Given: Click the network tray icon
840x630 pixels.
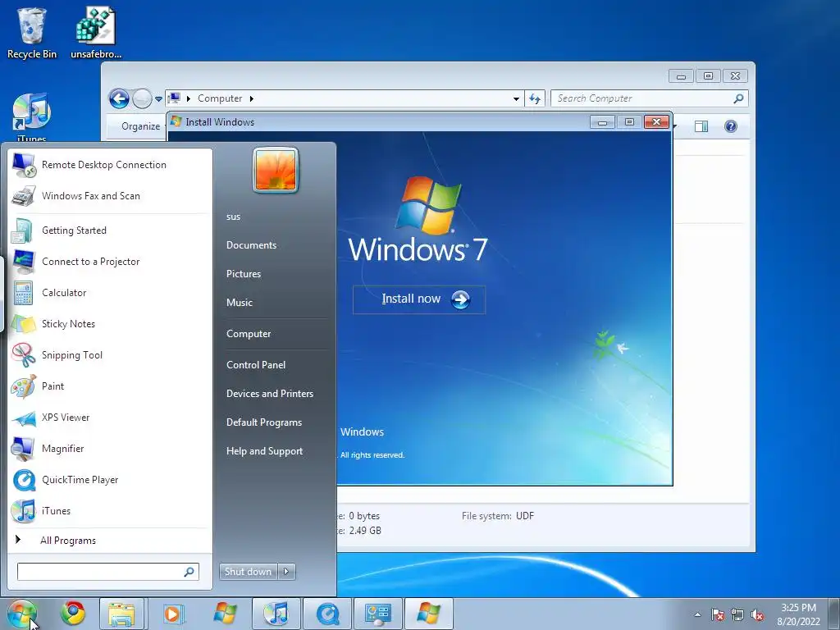Looking at the screenshot, I should tap(737, 614).
